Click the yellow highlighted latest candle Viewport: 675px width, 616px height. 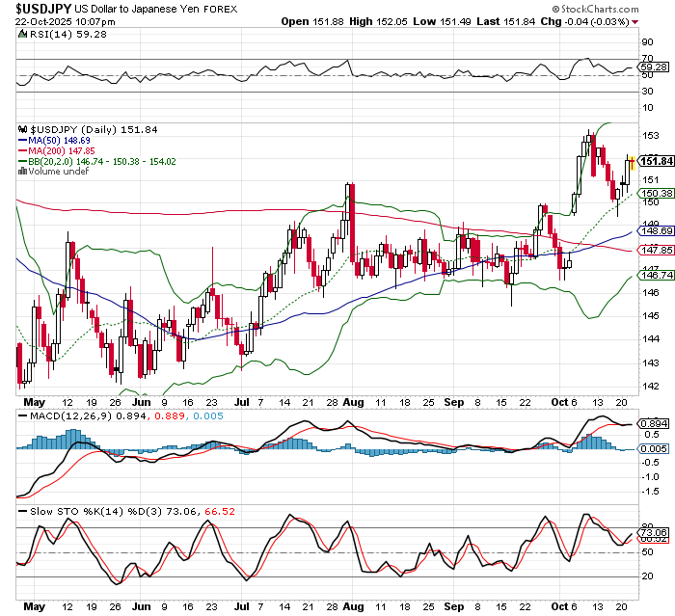(x=633, y=164)
